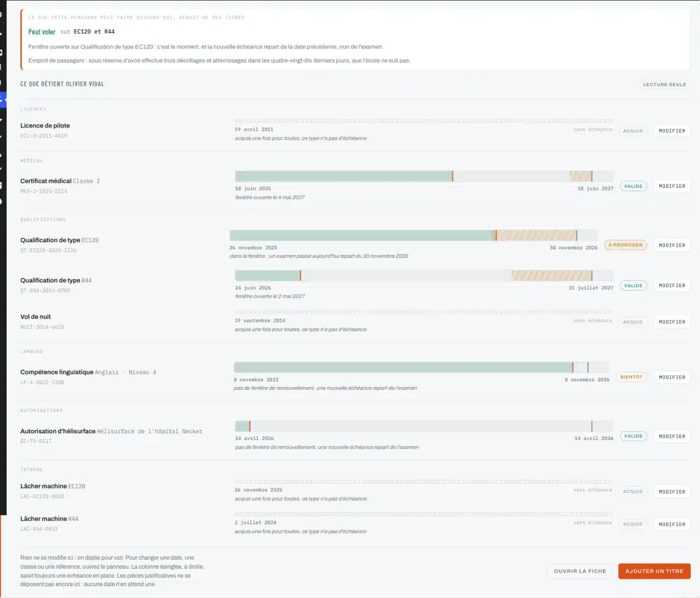Screen dimensions: 700x598
Task: Click the Compétence linguistique title
Action: tap(57, 372)
